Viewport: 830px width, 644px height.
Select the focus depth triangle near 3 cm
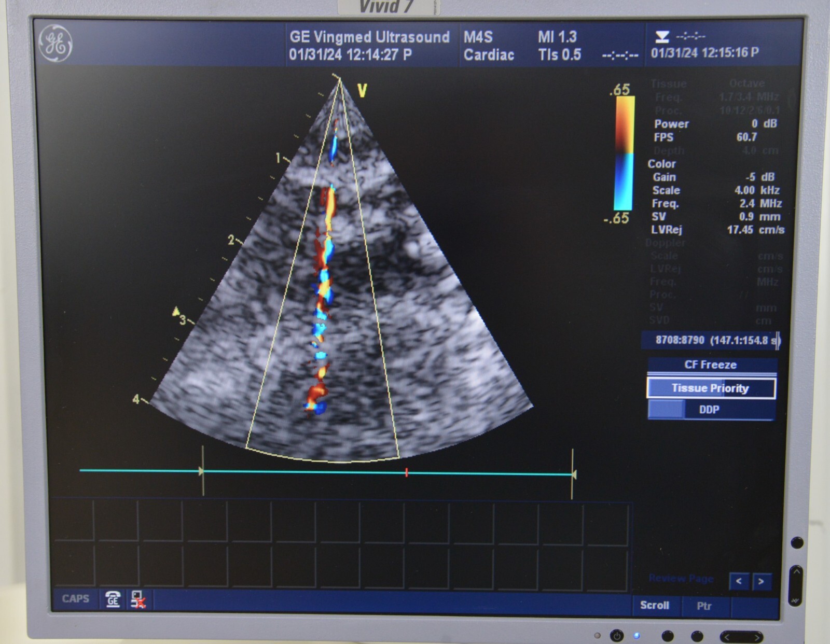pyautogui.click(x=176, y=311)
